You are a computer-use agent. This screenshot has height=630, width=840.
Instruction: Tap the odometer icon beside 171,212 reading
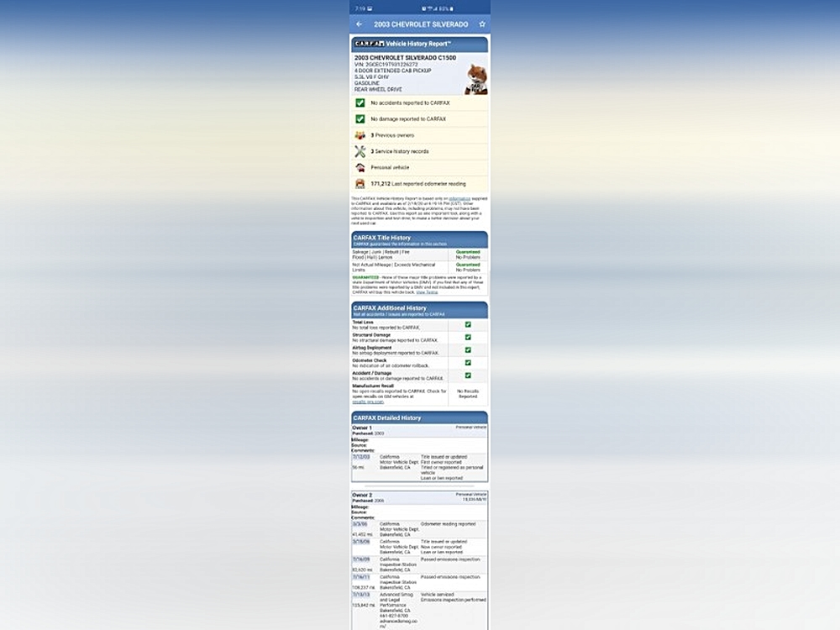pos(360,184)
